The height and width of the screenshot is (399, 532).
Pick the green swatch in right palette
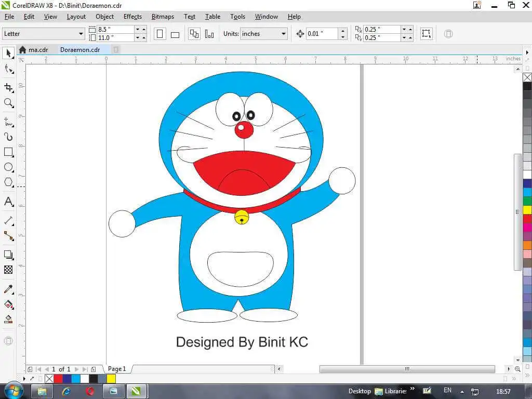point(527,201)
